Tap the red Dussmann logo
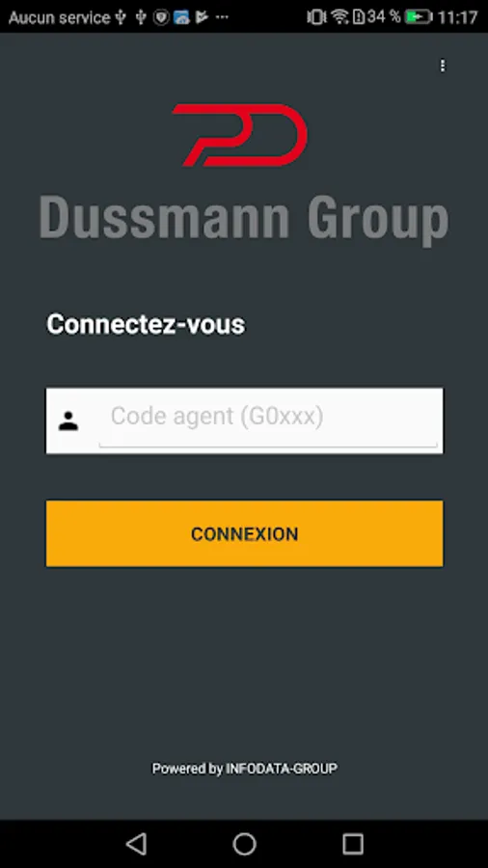Screen dimensions: 488x868 (239, 135)
